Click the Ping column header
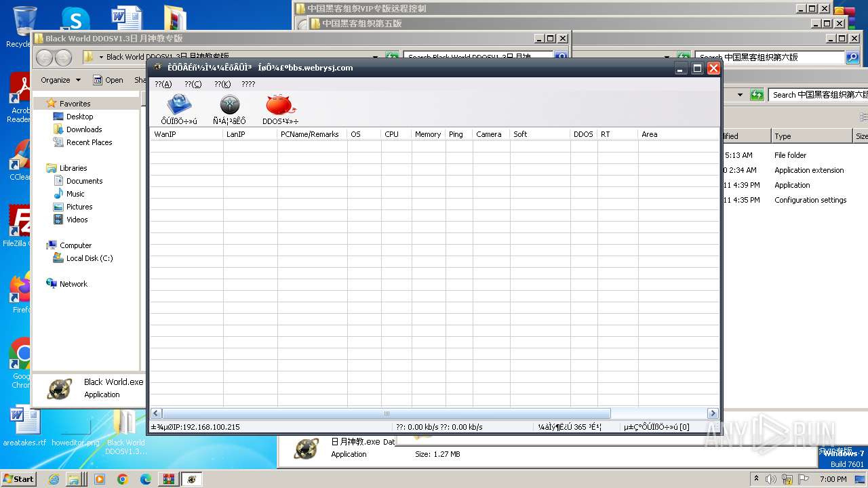This screenshot has width=868, height=488. [x=459, y=134]
